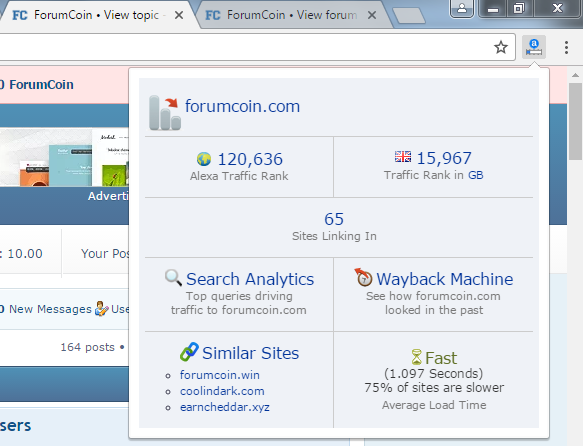
Task: Select the ForumCoin View topic tab
Action: click(97, 15)
